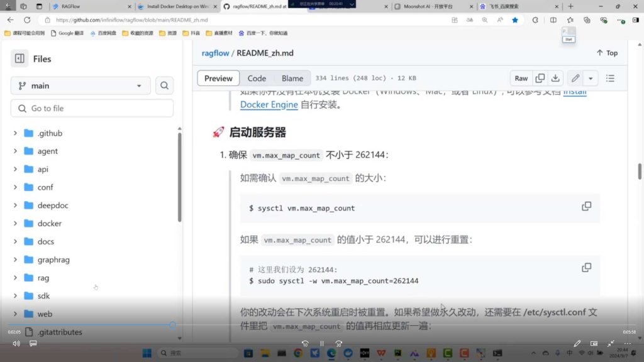Expand the api folder
Viewport: 644px width, 362px height.
click(x=15, y=169)
